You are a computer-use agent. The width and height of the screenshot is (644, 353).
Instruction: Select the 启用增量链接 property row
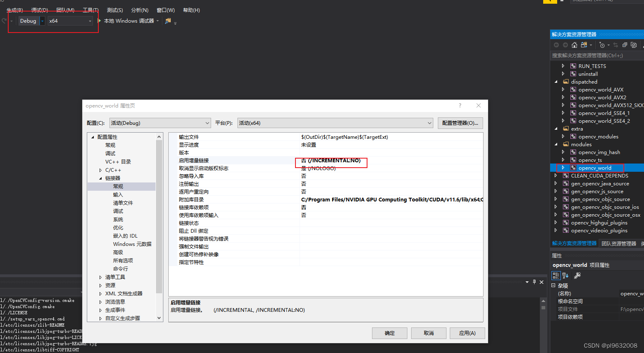coord(326,160)
